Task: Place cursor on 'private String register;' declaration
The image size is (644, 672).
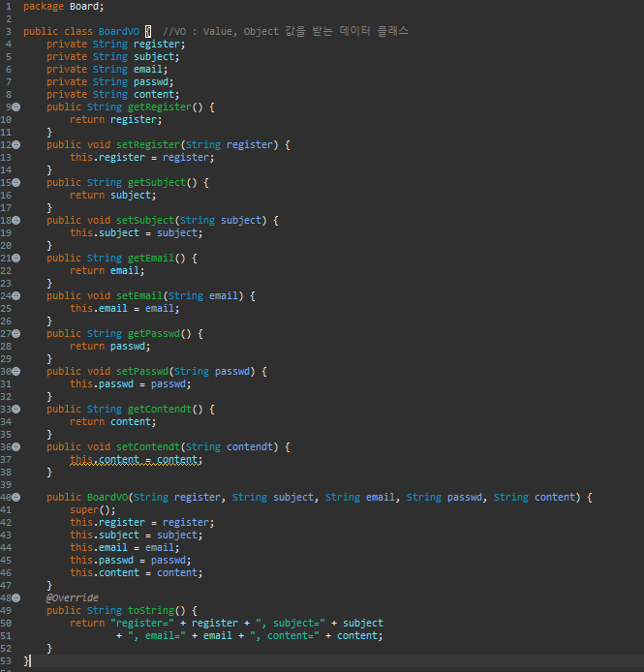Action: click(116, 45)
